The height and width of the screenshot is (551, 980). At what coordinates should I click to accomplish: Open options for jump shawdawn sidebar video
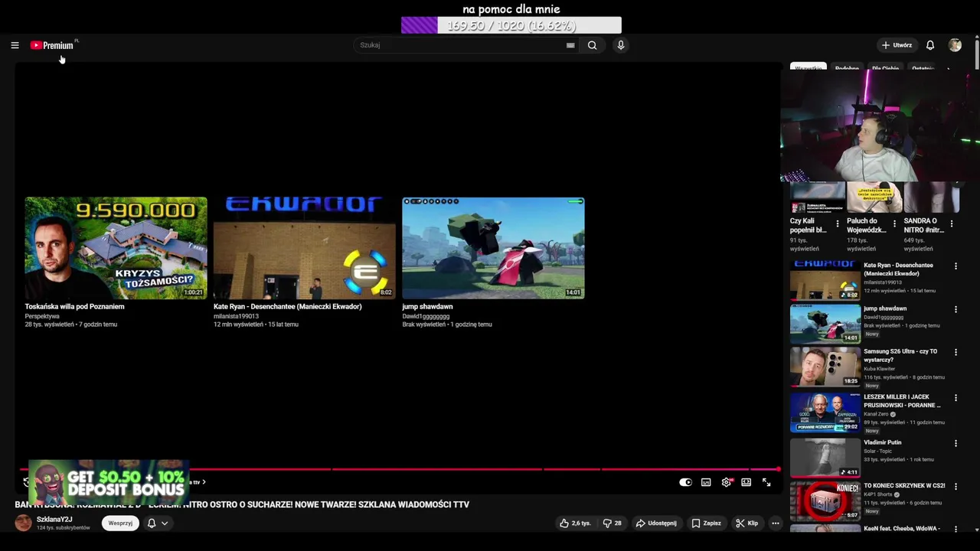click(x=955, y=310)
